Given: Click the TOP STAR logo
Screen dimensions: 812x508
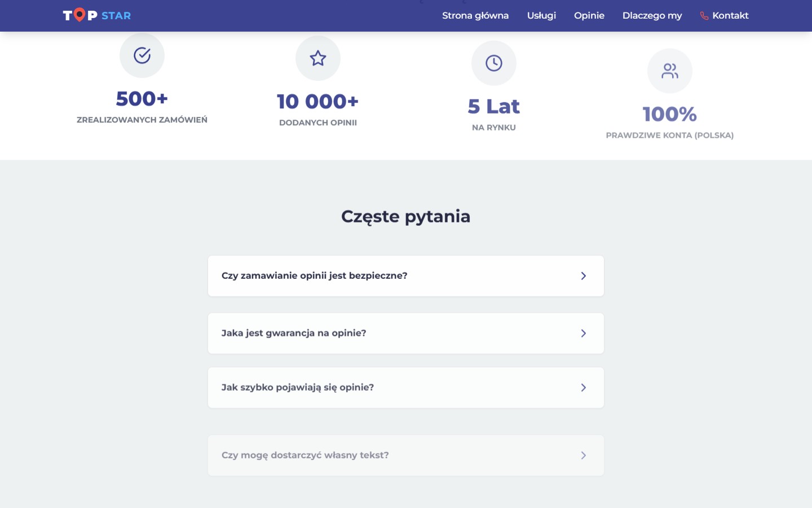Looking at the screenshot, I should click(96, 15).
